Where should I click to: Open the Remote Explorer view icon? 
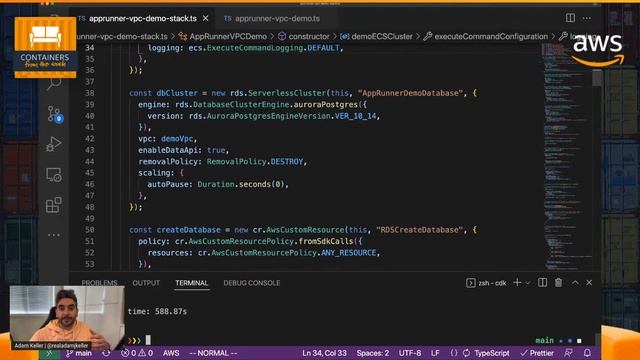(x=53, y=175)
